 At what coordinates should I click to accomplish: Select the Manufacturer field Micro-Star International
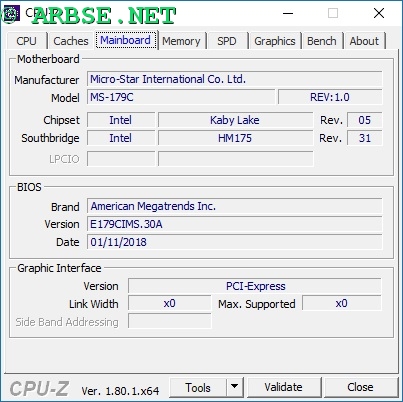(x=234, y=79)
